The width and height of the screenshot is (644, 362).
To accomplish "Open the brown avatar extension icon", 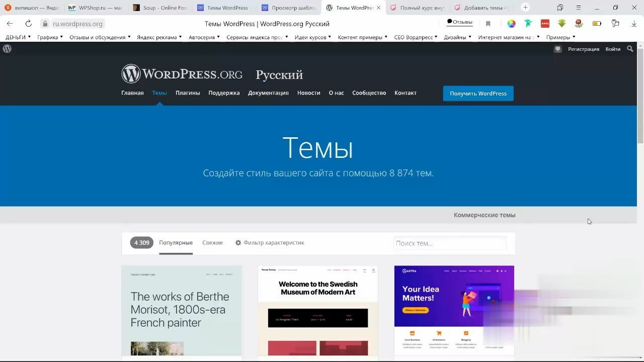I will 579,24.
